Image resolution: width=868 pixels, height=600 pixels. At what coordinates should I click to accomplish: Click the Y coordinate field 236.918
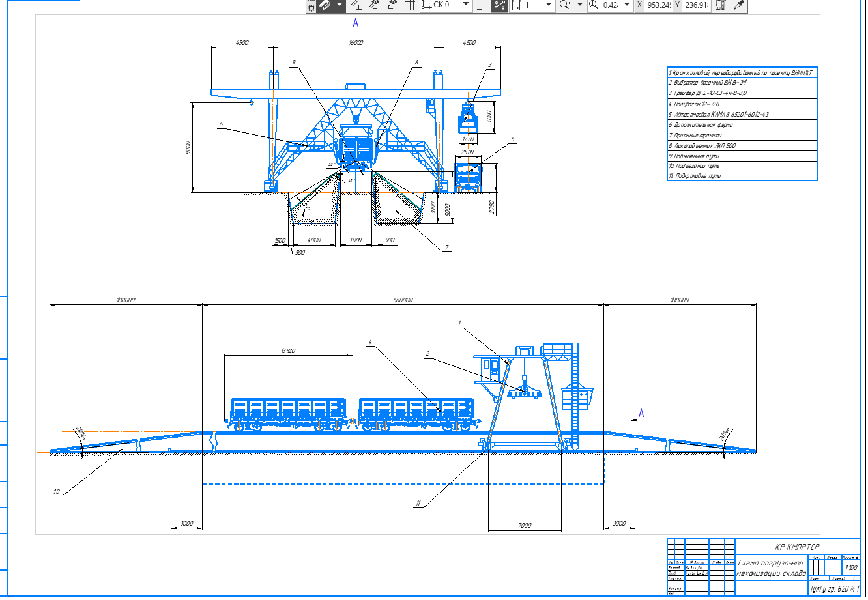697,5
